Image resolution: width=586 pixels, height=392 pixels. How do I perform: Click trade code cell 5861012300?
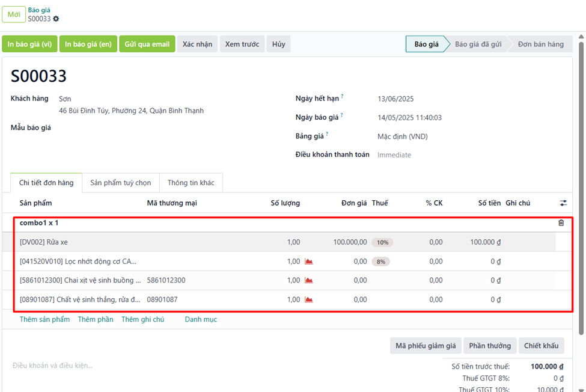(166, 280)
